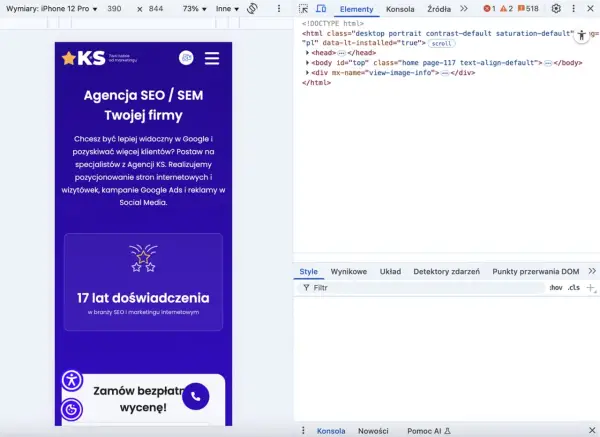The height and width of the screenshot is (437, 600).
Task: Click the red error count badge
Action: (489, 8)
